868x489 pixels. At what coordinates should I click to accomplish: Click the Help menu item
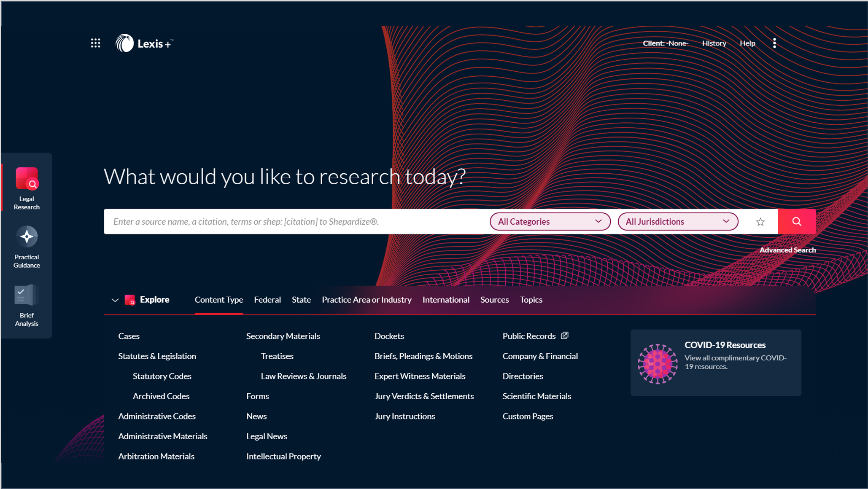click(x=747, y=43)
